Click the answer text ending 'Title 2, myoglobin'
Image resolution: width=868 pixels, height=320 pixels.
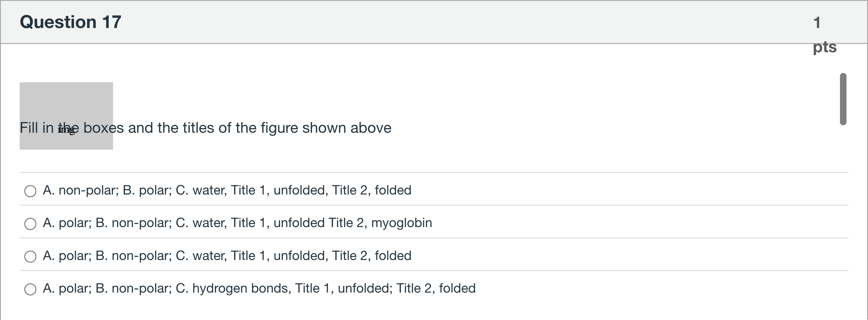(237, 223)
